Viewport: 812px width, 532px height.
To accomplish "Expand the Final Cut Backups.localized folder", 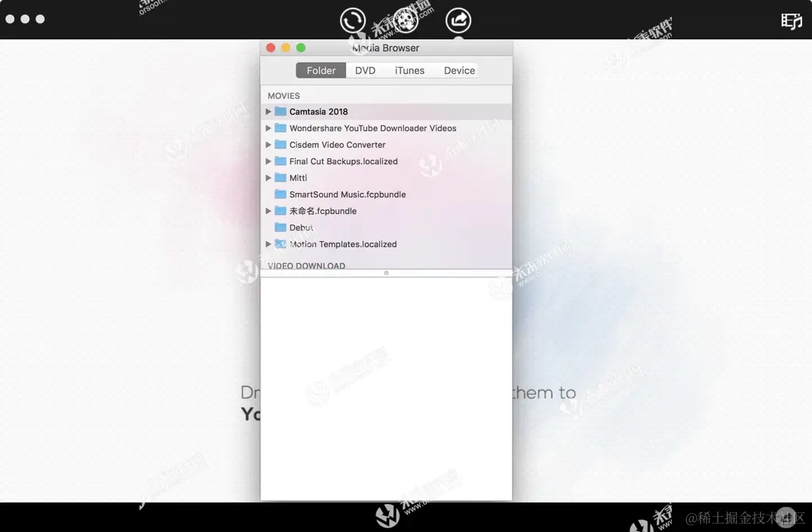I will tap(268, 161).
